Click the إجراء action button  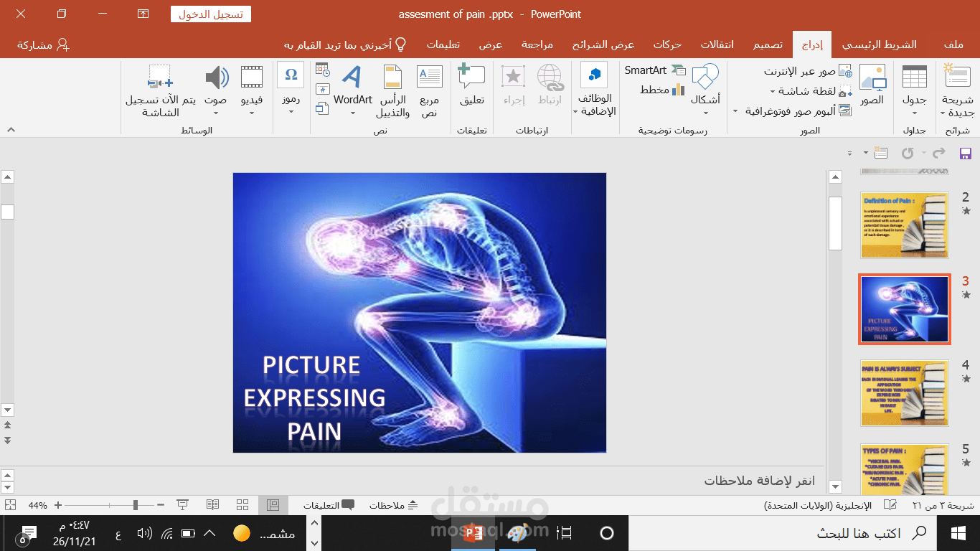pyautogui.click(x=514, y=86)
